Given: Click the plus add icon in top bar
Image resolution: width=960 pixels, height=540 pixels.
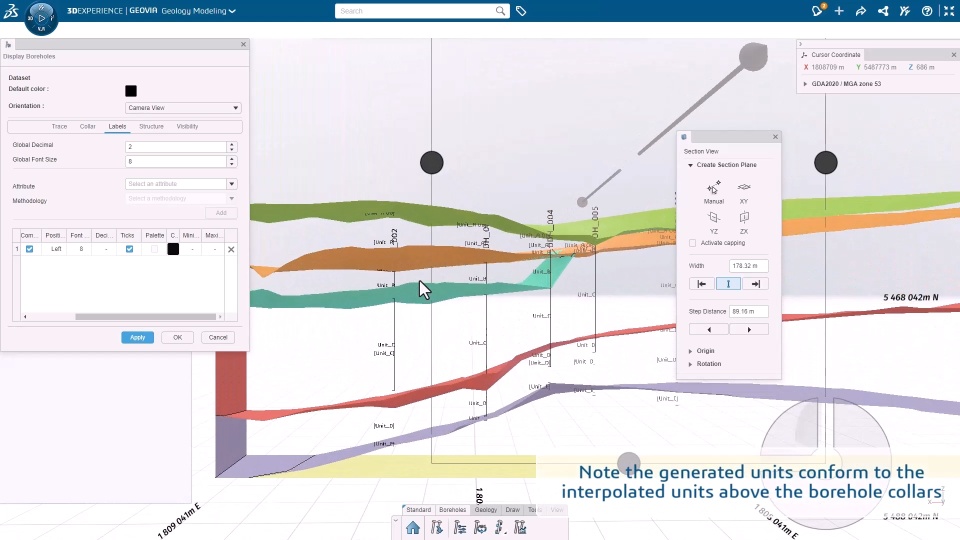Looking at the screenshot, I should click(x=839, y=11).
